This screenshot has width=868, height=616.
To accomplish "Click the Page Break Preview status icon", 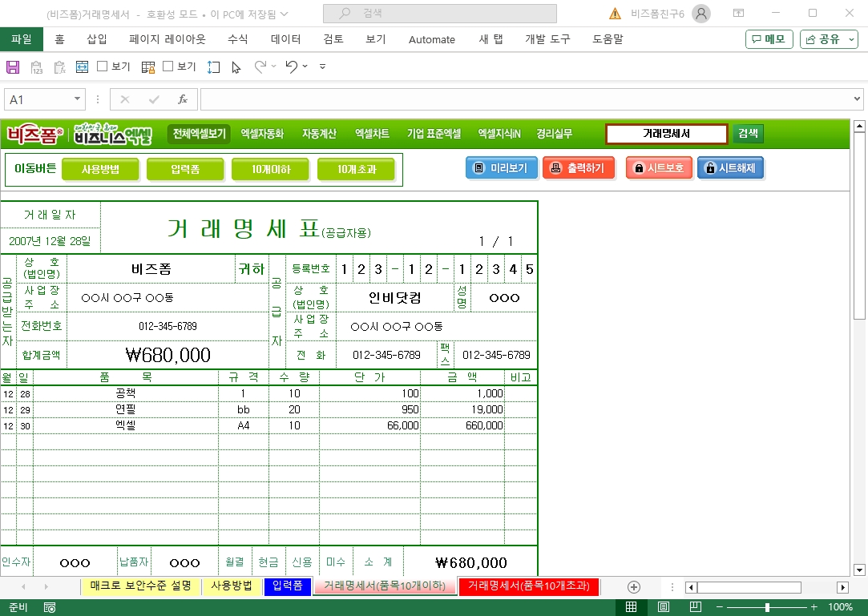I will click(696, 607).
